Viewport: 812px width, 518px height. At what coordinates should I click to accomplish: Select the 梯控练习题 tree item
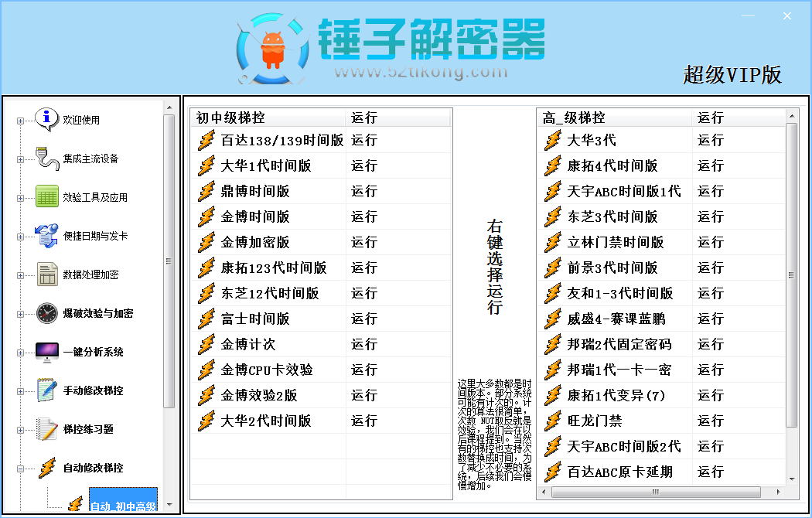88,429
